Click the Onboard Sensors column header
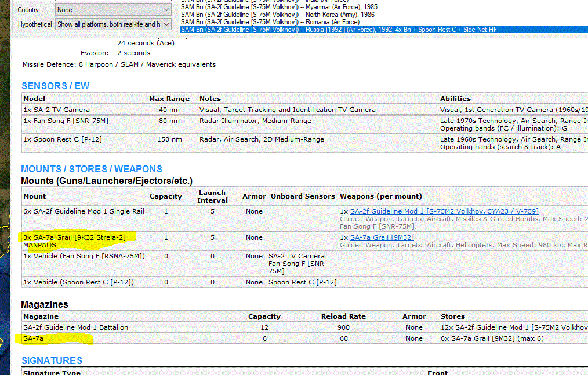Image resolution: width=588 pixels, height=375 pixels. [303, 196]
